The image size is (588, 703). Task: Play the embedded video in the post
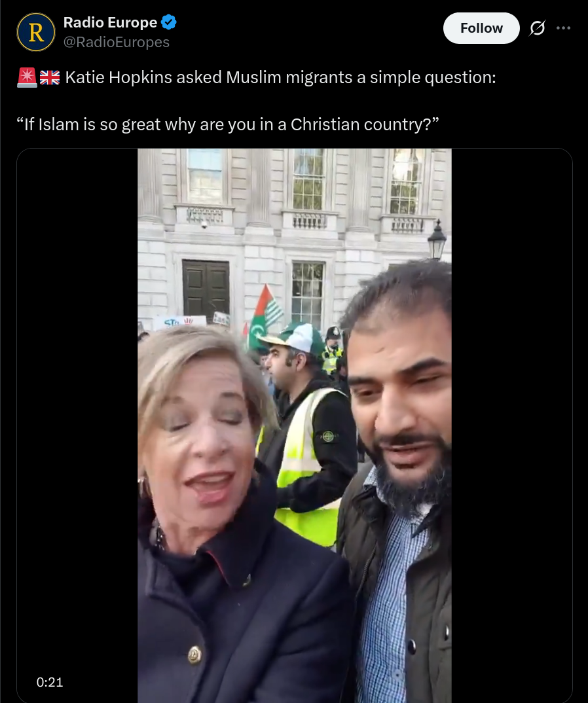click(294, 425)
